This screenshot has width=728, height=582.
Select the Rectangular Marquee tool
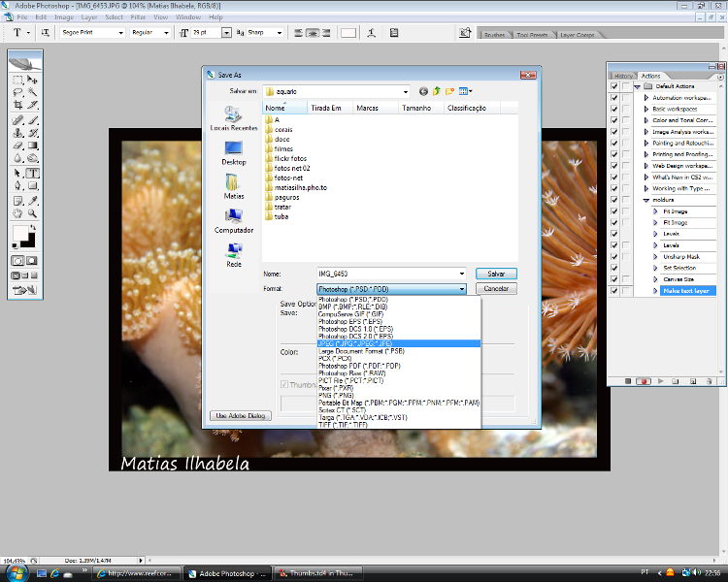coord(18,80)
